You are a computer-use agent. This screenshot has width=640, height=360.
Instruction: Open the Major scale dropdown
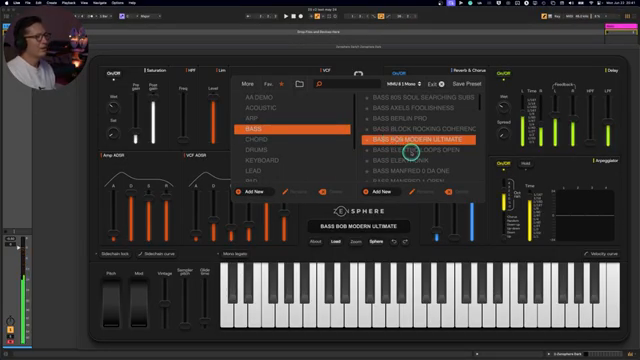click(x=150, y=16)
